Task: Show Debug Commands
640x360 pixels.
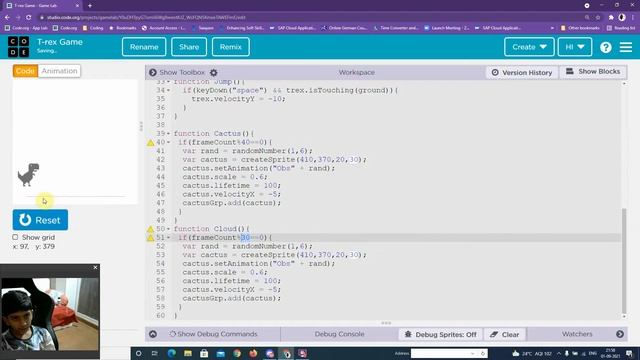Action: click(x=213, y=334)
